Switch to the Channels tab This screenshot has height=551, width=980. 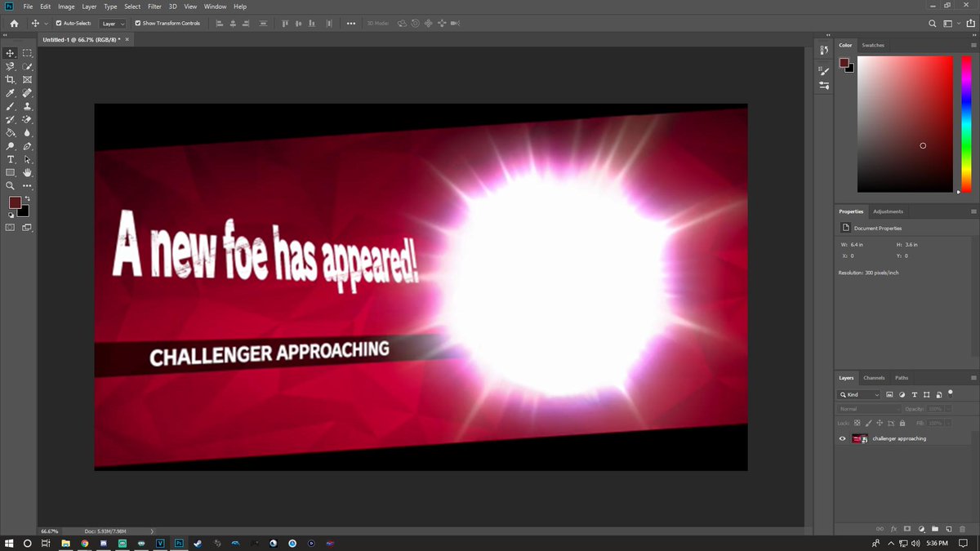click(x=874, y=378)
